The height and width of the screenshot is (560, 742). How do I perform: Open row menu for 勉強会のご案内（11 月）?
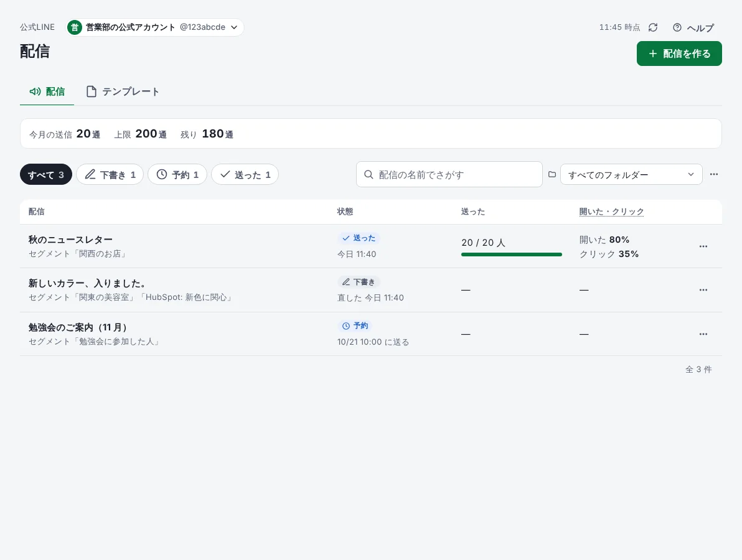[x=703, y=334]
